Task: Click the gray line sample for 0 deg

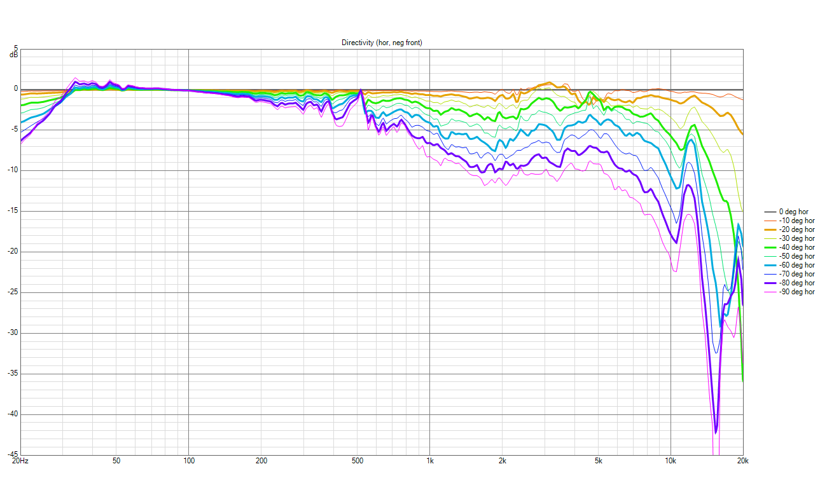Action: (x=769, y=212)
